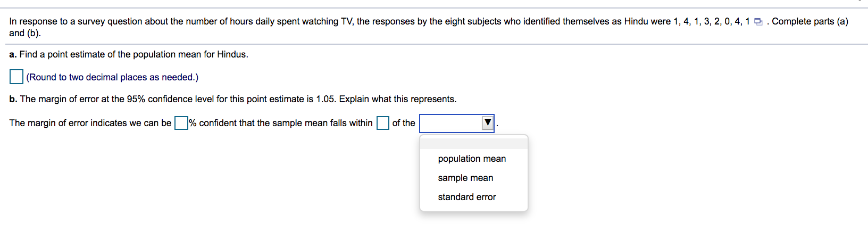Image resolution: width=868 pixels, height=231 pixels.
Task: Click 'Find a point estimate' prompt text
Action: point(133,54)
